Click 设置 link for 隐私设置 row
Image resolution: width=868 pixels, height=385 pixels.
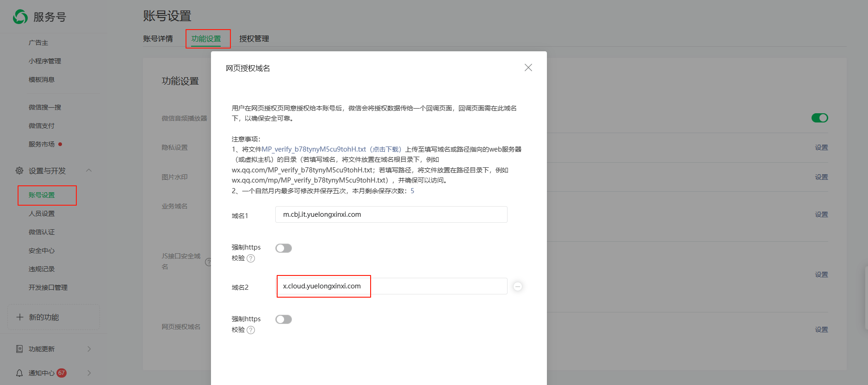821,147
